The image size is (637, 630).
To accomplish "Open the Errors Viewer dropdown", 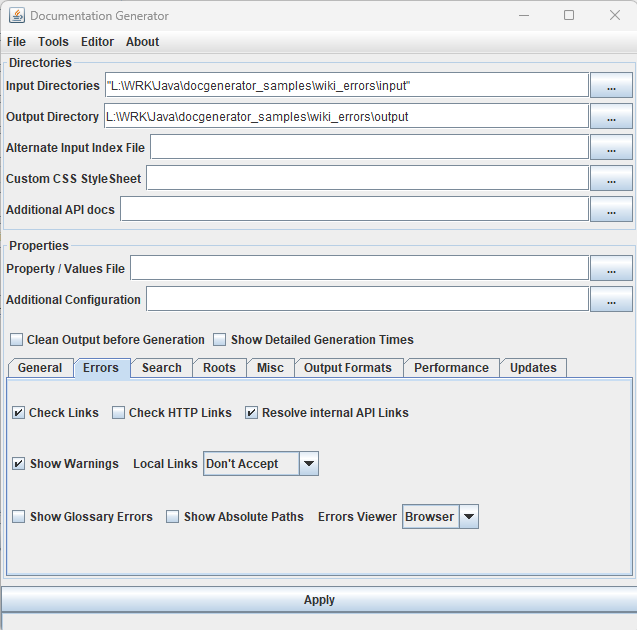I will tap(440, 517).
